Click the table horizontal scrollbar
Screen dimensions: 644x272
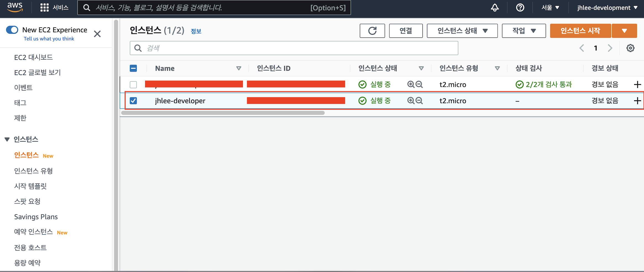[x=223, y=113]
